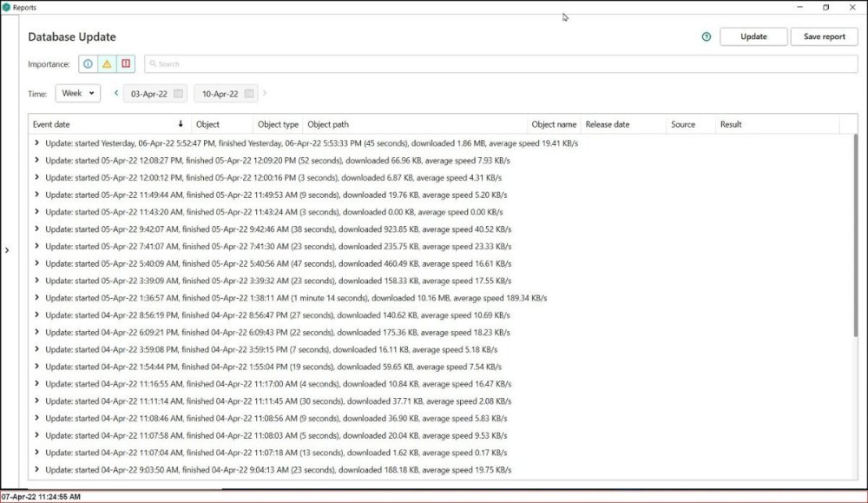This screenshot has width=868, height=503.
Task: Expand update started 04-Apr-22 1:54:44 PM
Action: click(x=36, y=366)
